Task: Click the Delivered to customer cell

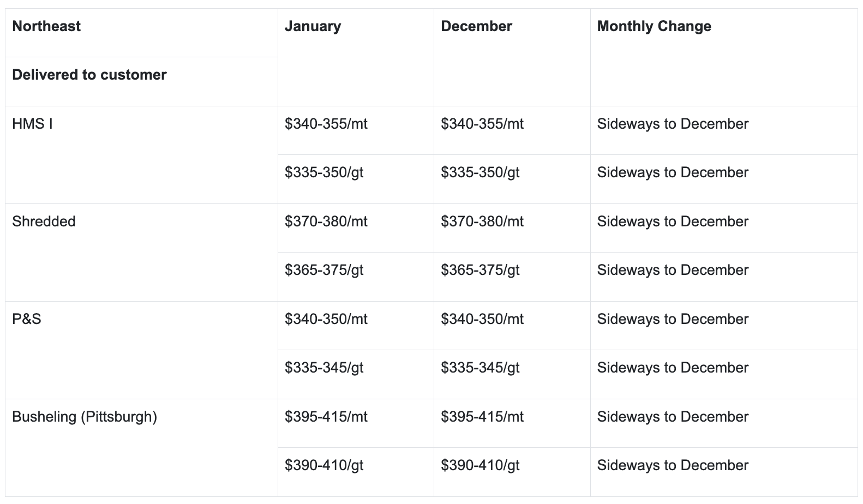Action: (x=89, y=75)
